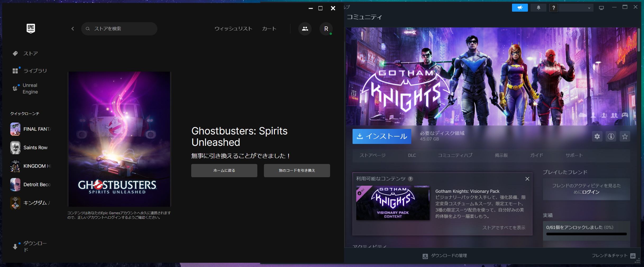Image resolution: width=644 pixels, height=267 pixels.
Task: Open ダウンロードの管理 in Steam footer
Action: [449, 256]
